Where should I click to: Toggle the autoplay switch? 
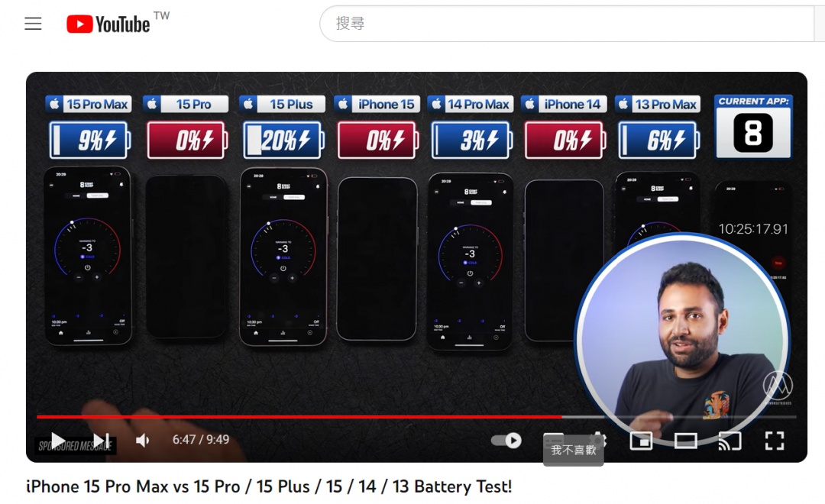pyautogui.click(x=506, y=441)
